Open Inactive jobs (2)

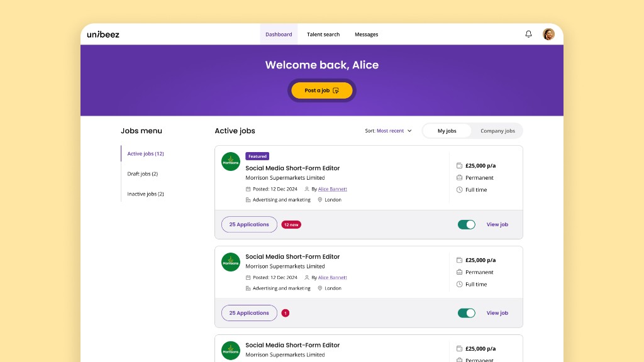pos(145,194)
